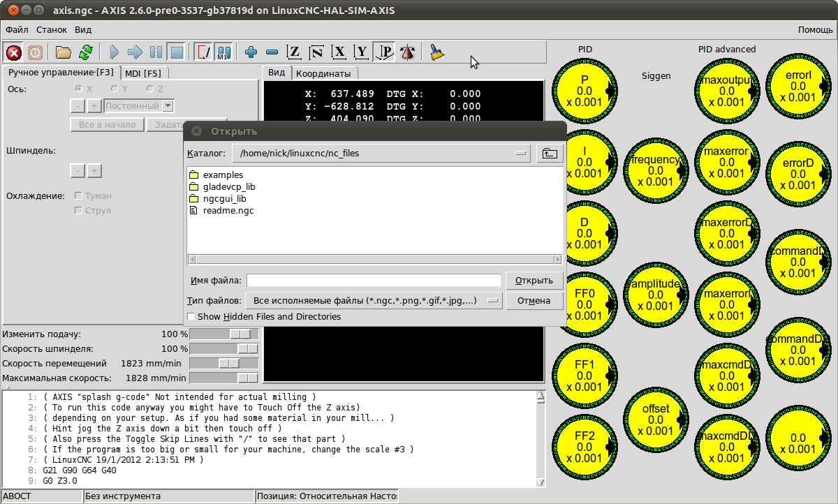Switch to side X view icon
The height and width of the screenshot is (504, 838).
[339, 52]
